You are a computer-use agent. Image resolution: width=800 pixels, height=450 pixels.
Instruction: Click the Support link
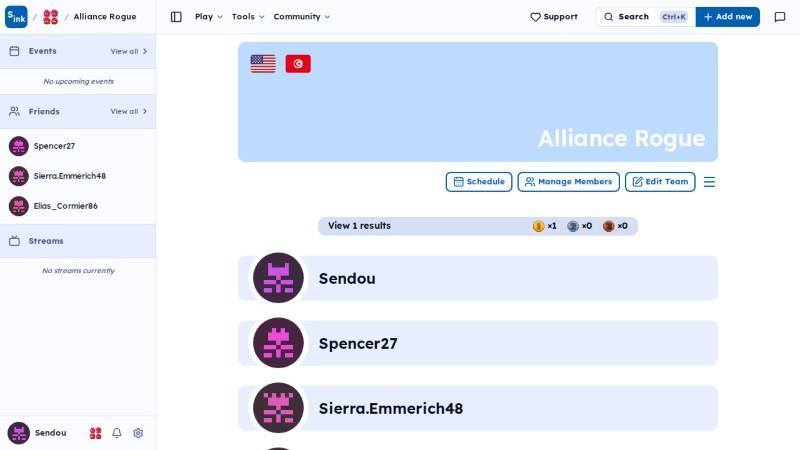(554, 17)
